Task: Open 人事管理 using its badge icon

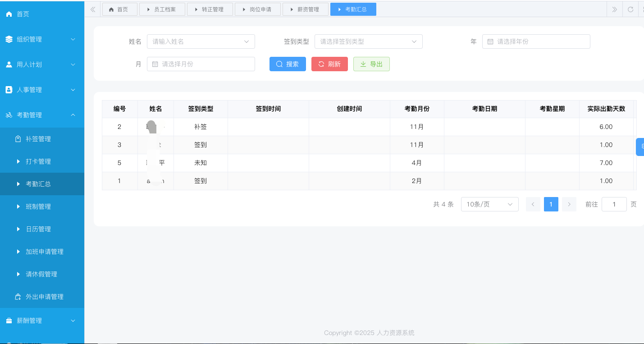Action: 9,89
